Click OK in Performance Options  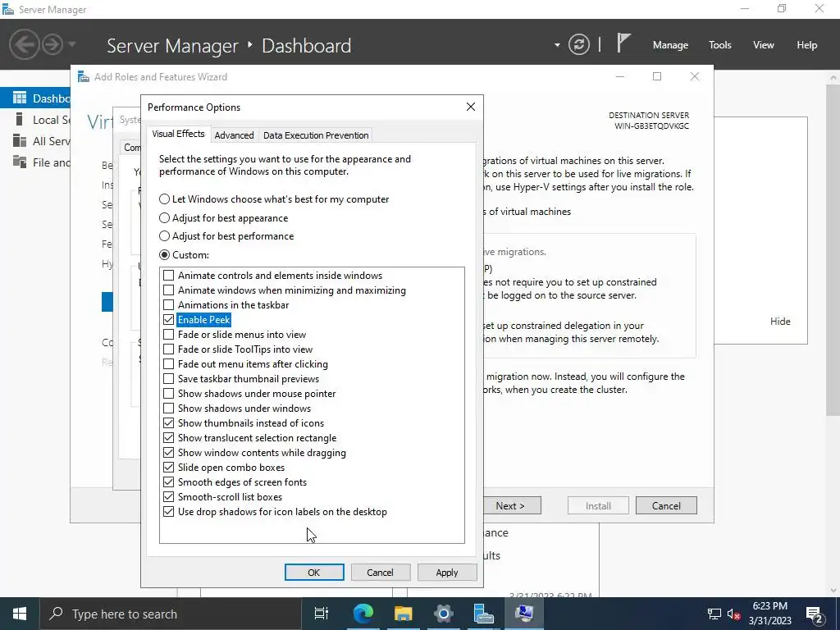tap(314, 572)
